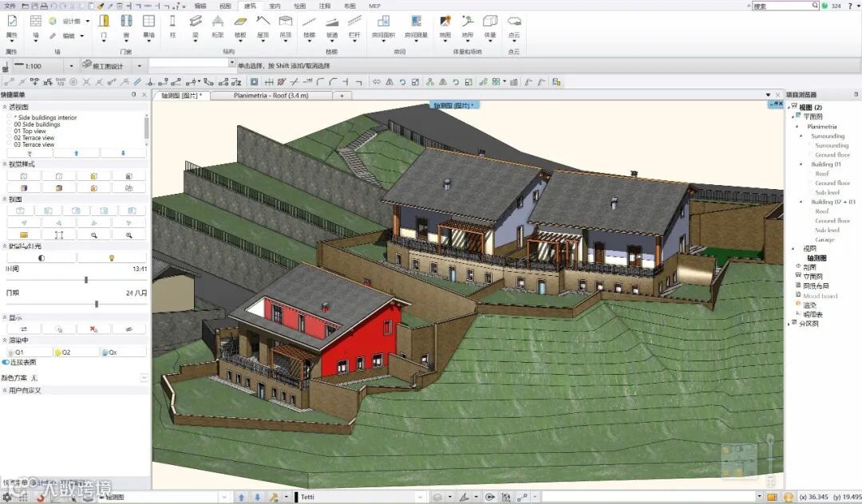862x504 pixels.
Task: Select the Curtain wall (幕墙) tool
Action: [148, 27]
